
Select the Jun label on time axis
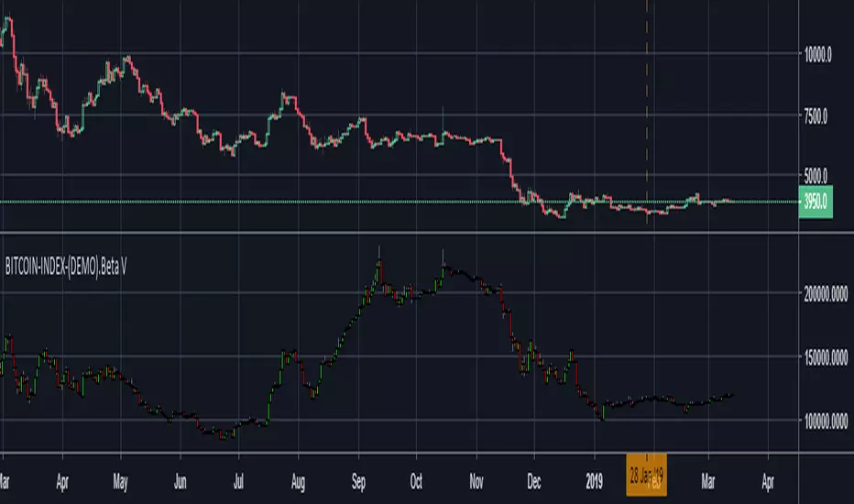point(180,482)
